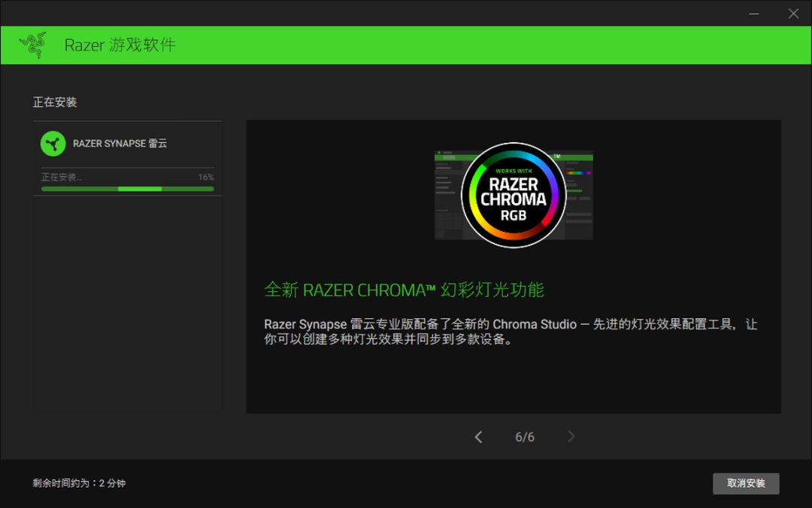Click the 剩余时间约为：2 分钟 time estimate
Image resolution: width=812 pixels, height=508 pixels.
pyautogui.click(x=79, y=483)
